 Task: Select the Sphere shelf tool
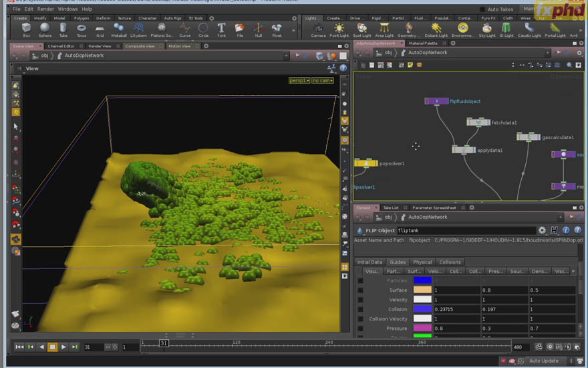[45, 30]
